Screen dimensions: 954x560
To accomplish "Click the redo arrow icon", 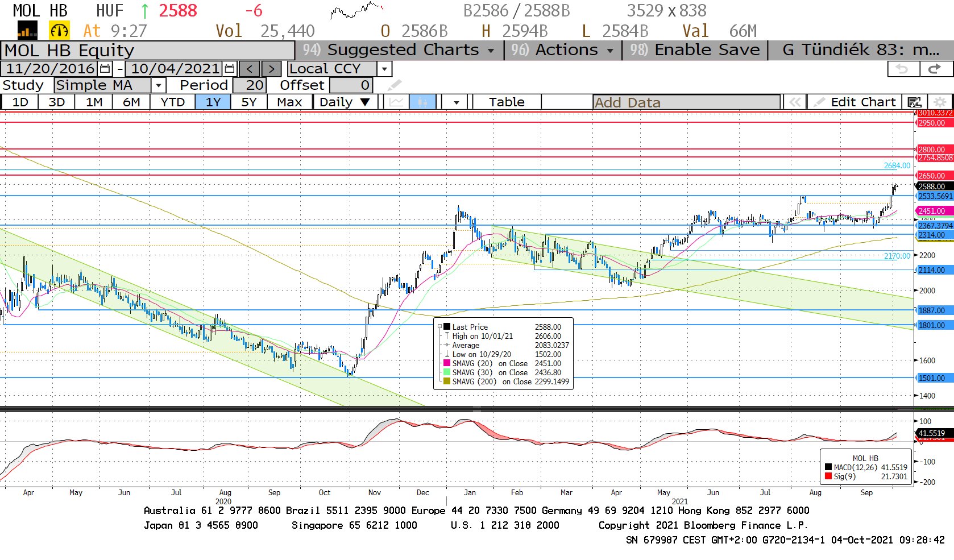I will [x=934, y=69].
